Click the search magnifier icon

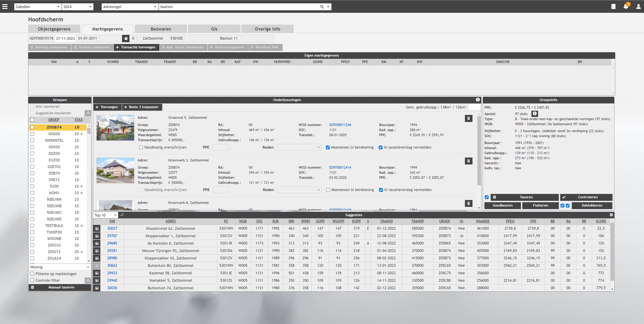(322, 7)
